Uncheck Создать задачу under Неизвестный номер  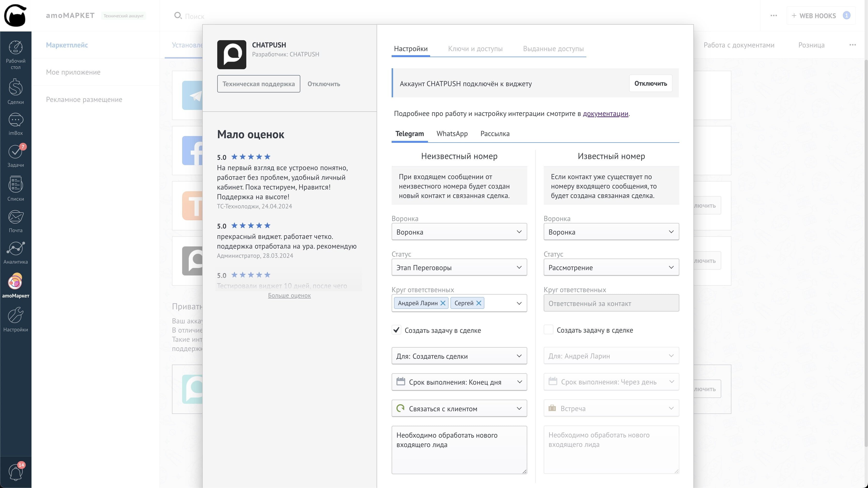click(397, 330)
